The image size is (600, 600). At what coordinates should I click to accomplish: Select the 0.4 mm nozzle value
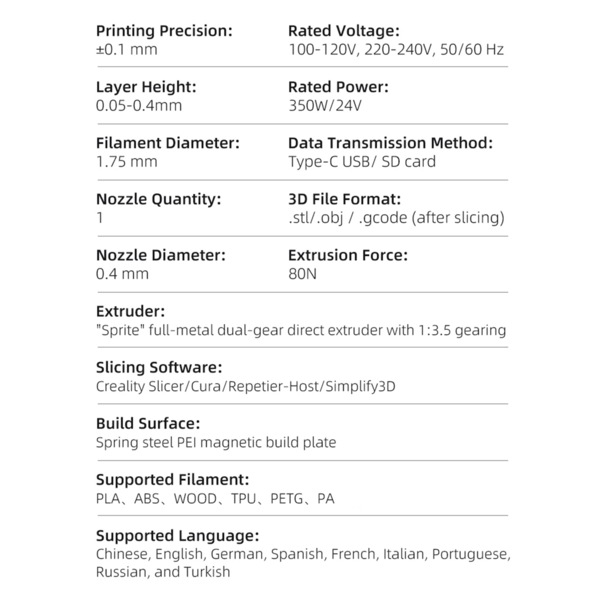click(x=122, y=274)
